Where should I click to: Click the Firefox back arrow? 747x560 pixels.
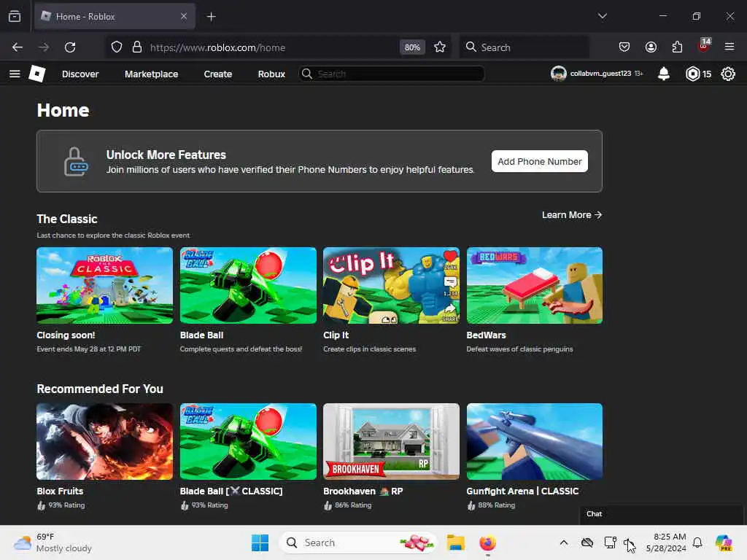[18, 47]
